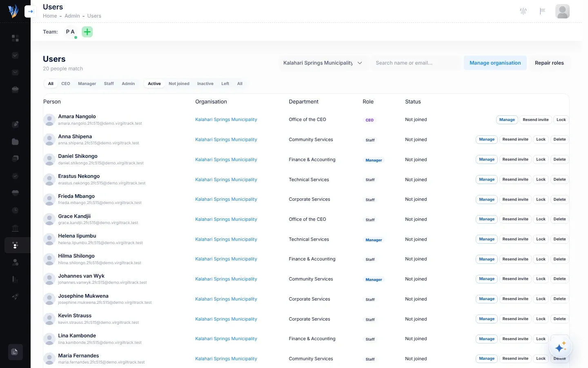
Task: Select the Admin role filter tab
Action: point(128,83)
